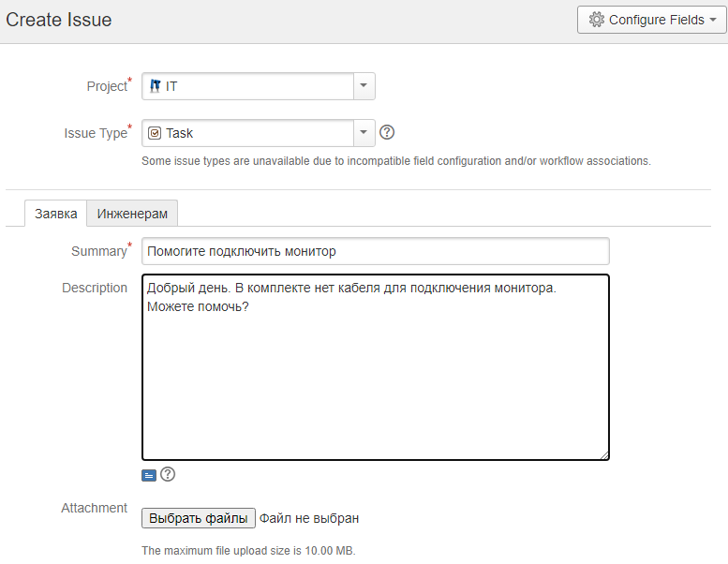728x564 pixels.
Task: Click the Task issue type icon
Action: (x=156, y=133)
